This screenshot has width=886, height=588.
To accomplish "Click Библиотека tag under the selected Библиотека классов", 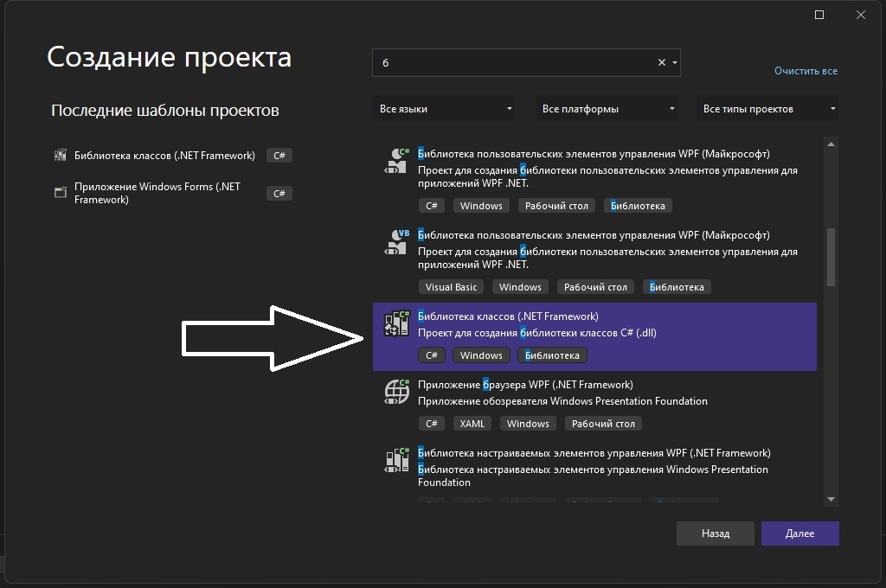I will 552,355.
